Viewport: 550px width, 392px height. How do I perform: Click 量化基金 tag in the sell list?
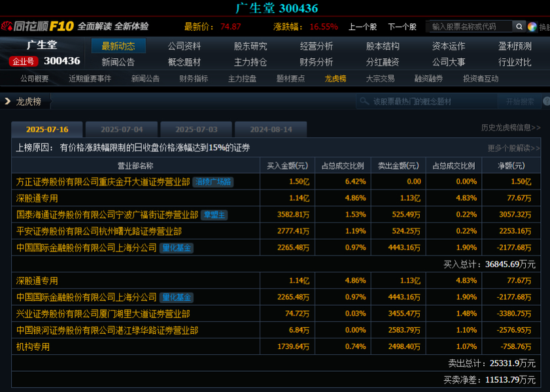click(x=177, y=297)
